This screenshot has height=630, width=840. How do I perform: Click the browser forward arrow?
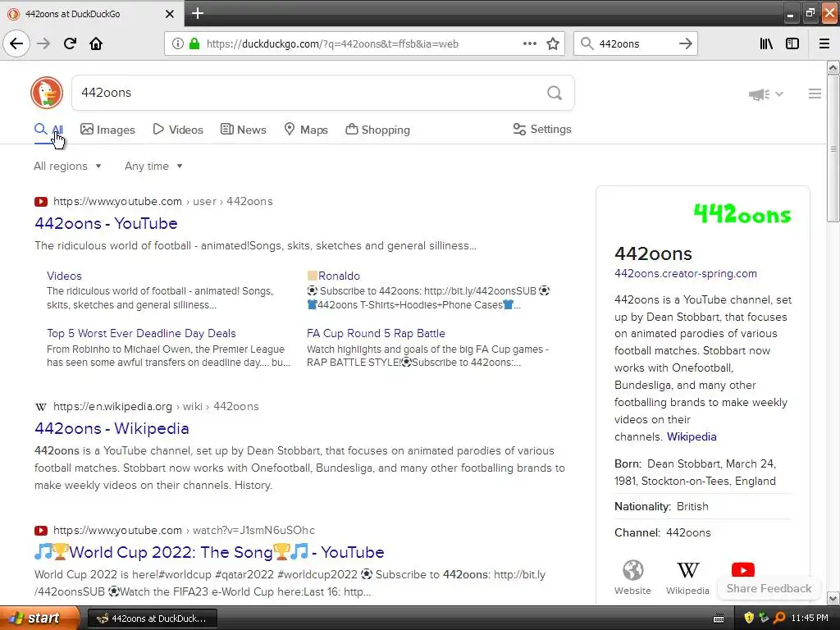click(x=43, y=43)
